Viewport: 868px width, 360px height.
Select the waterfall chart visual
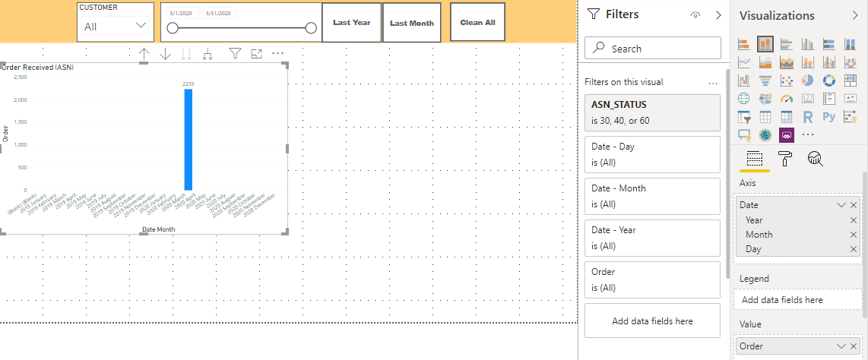(745, 81)
